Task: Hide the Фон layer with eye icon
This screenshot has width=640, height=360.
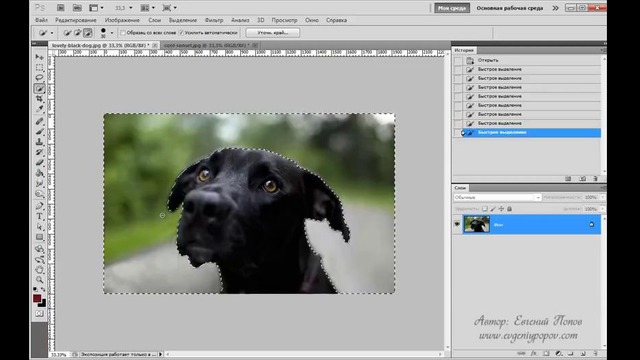Action: click(x=457, y=224)
